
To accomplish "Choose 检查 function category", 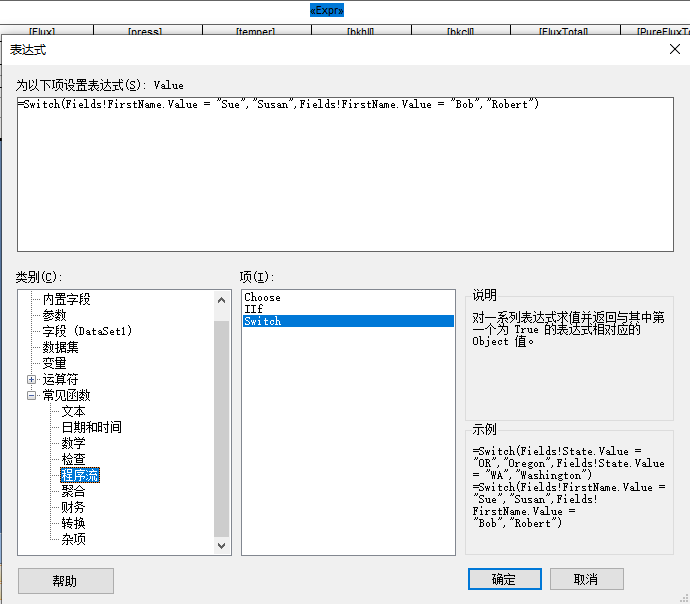I will 73,459.
